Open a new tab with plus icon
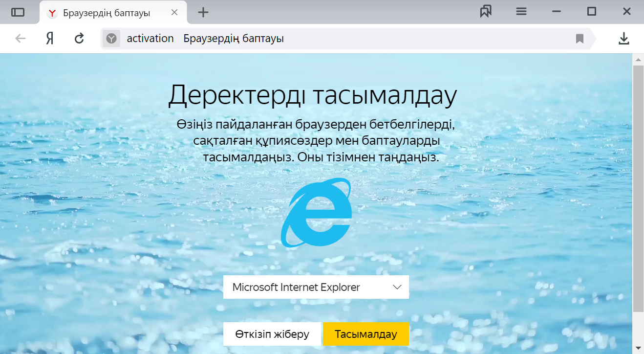The height and width of the screenshot is (354, 644). click(203, 12)
